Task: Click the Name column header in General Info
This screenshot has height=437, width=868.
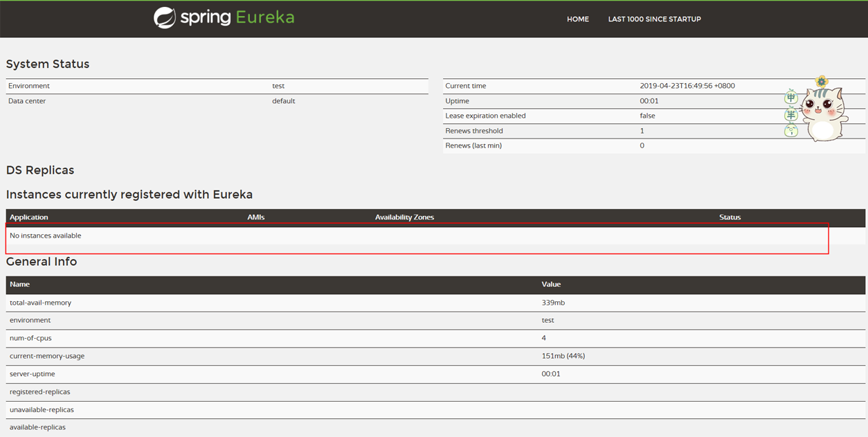Action: point(19,284)
